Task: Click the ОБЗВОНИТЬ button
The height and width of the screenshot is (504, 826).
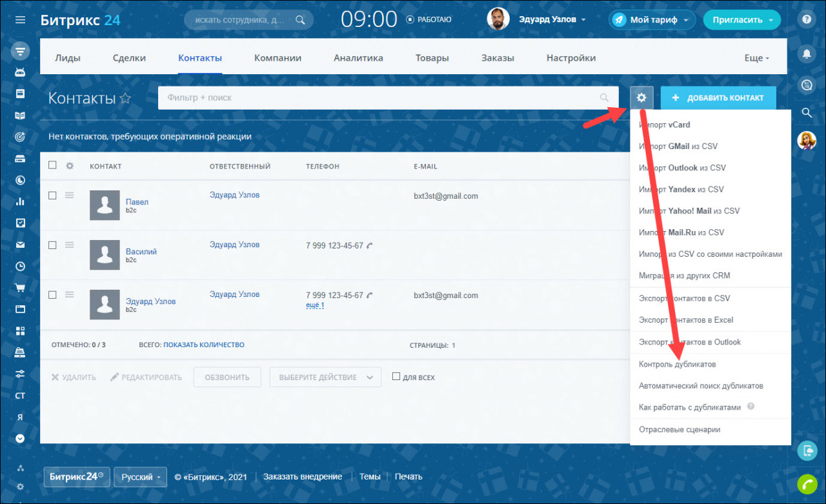Action: pyautogui.click(x=227, y=378)
